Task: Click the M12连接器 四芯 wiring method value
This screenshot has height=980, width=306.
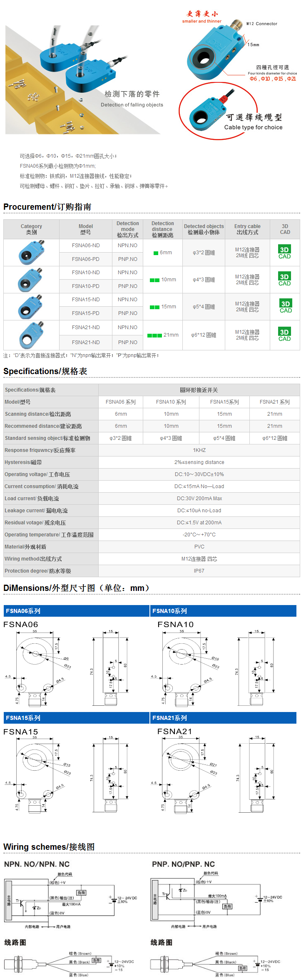Action: [x=199, y=559]
